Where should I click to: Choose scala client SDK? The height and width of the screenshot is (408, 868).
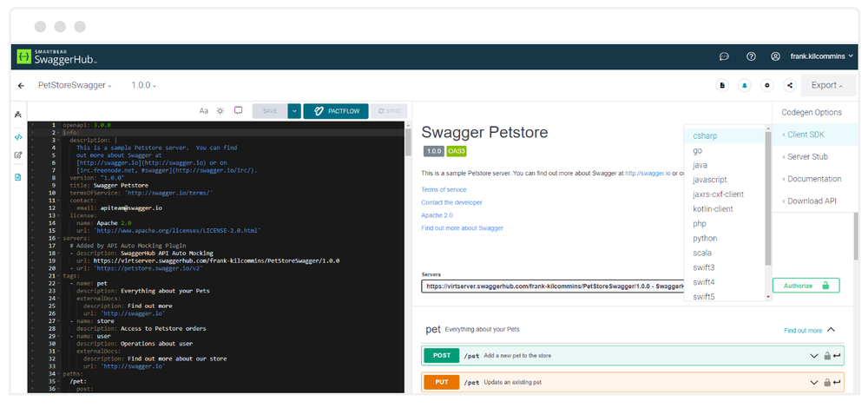[724, 253]
